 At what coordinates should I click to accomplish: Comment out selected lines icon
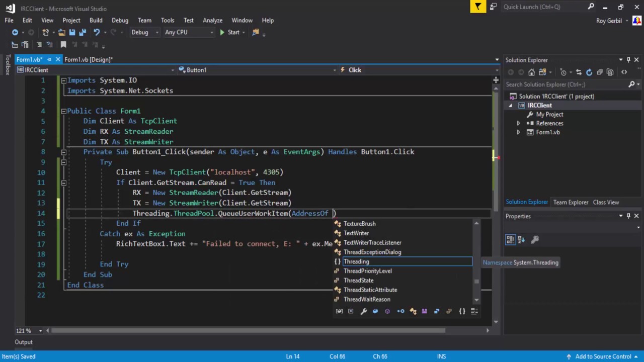[x=39, y=45]
